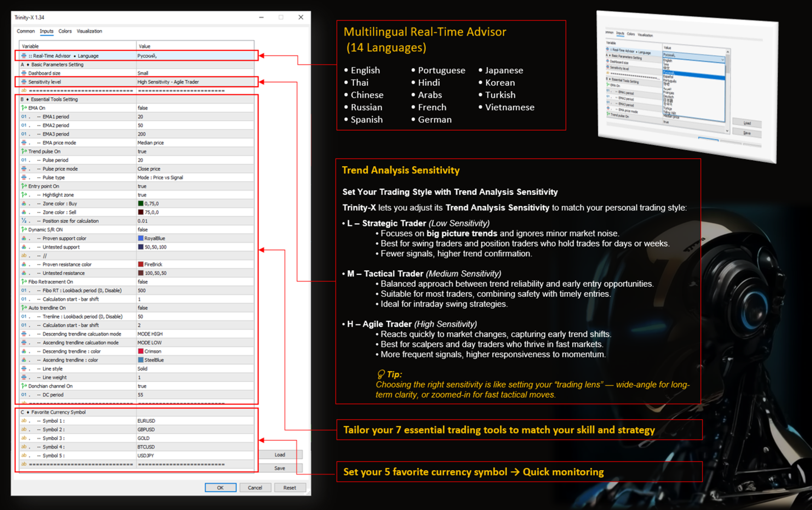Click the Line style enum icon
812x510 pixels.
click(x=24, y=369)
